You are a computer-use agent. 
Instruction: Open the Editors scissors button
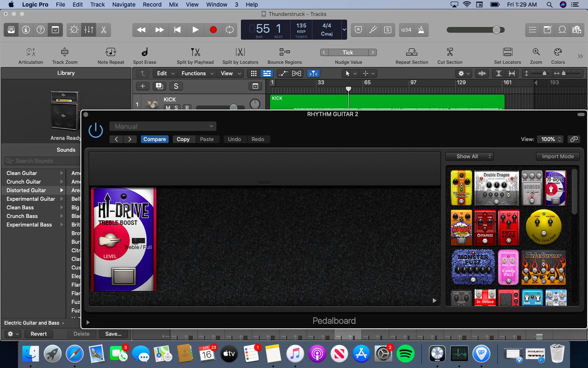(103, 30)
